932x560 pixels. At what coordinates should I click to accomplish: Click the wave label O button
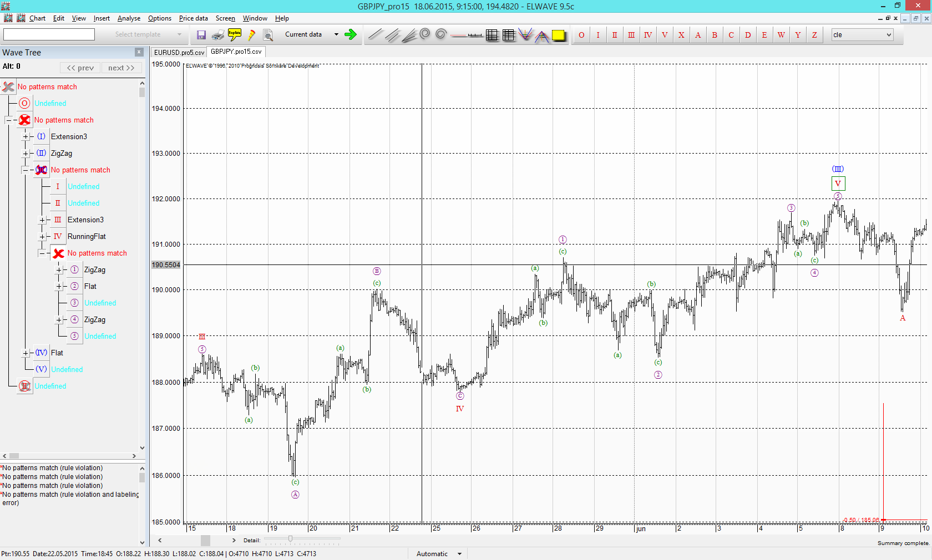(581, 35)
